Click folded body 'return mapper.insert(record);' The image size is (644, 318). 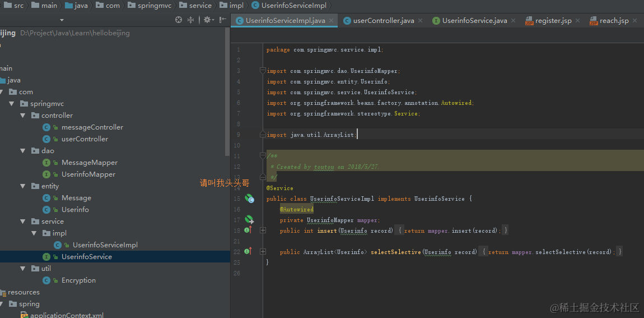click(452, 231)
